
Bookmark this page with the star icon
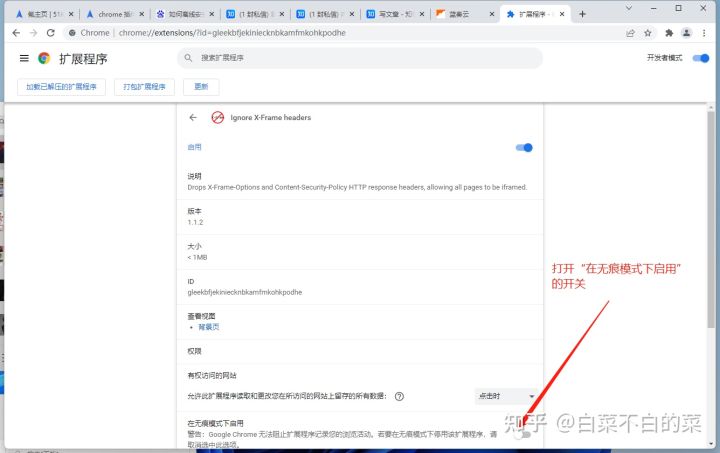click(x=648, y=33)
